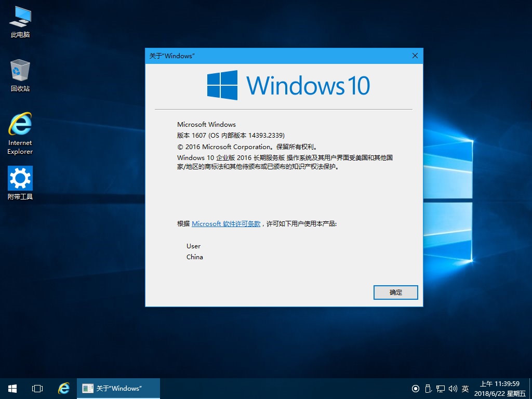Viewport: 532px width, 399px height.
Task: Open the volume speaker tray icon
Action: pos(453,389)
